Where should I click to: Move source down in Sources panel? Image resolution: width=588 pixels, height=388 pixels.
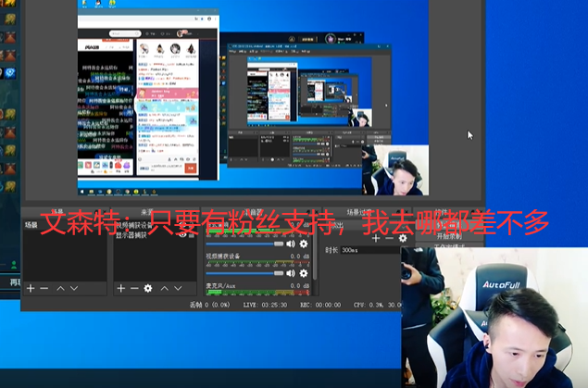pos(178,288)
